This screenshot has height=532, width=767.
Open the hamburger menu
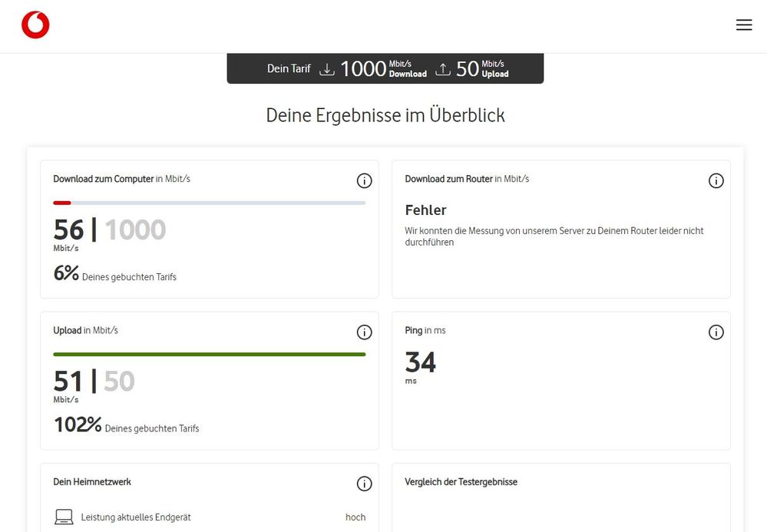pyautogui.click(x=744, y=25)
